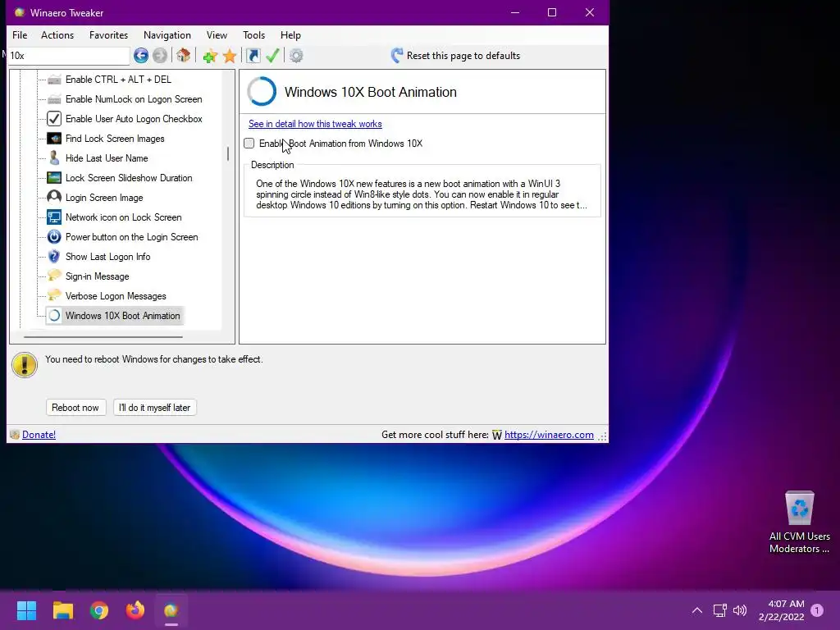Screen dimensions: 840x630
Task: Click the Verbose Logon Messages icon
Action: point(54,295)
